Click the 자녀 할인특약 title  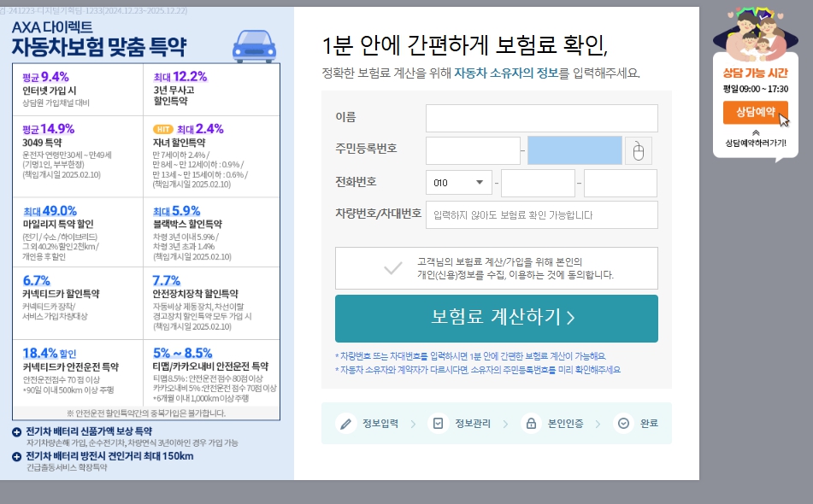click(x=179, y=143)
